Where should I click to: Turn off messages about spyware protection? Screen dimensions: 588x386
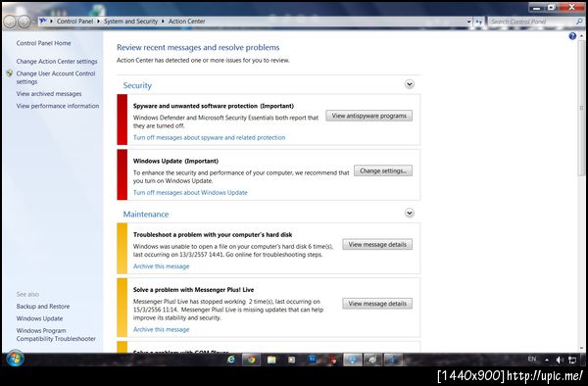tap(210, 137)
